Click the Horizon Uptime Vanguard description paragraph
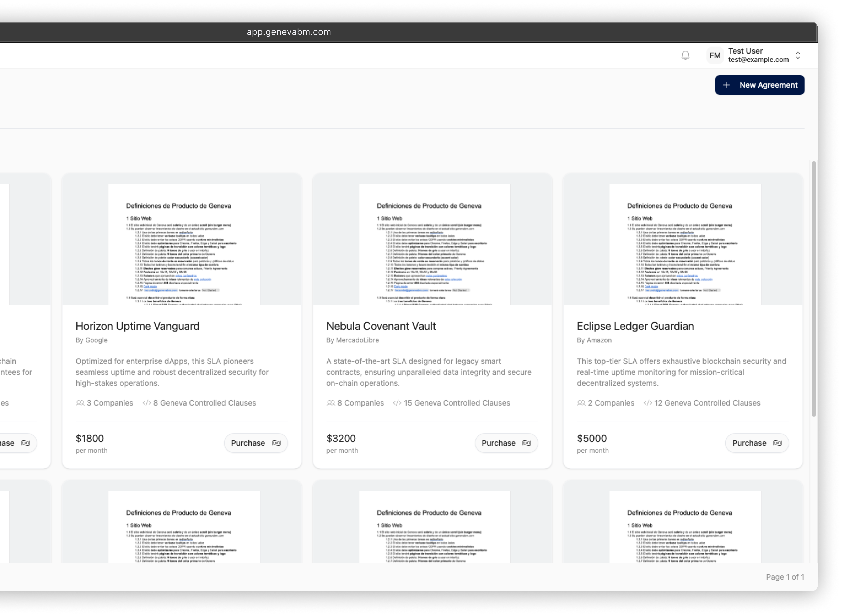Image resolution: width=841 pixels, height=616 pixels. 172,372
